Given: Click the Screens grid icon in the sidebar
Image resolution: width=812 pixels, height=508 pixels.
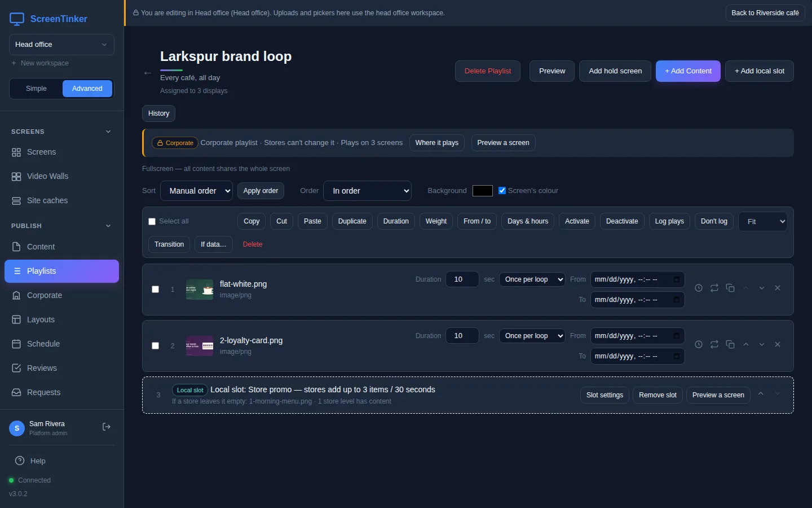Looking at the screenshot, I should [x=16, y=152].
